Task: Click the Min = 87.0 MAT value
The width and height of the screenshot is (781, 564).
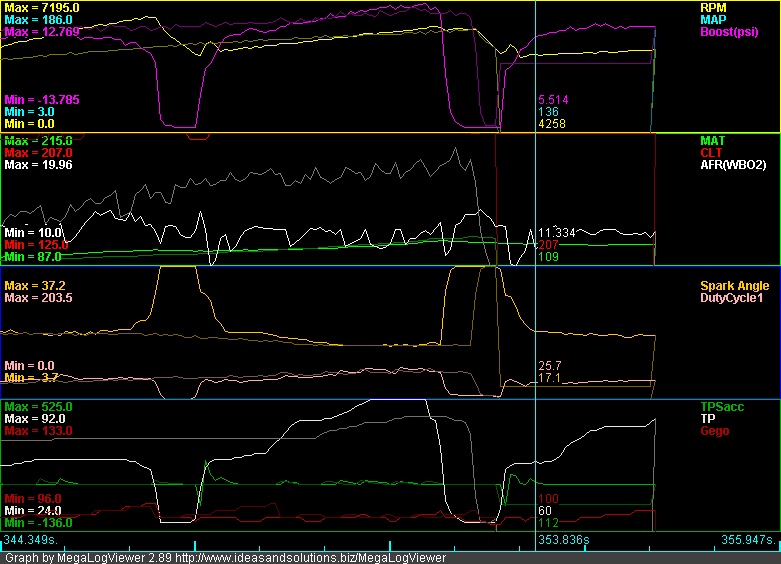Action: point(33,257)
